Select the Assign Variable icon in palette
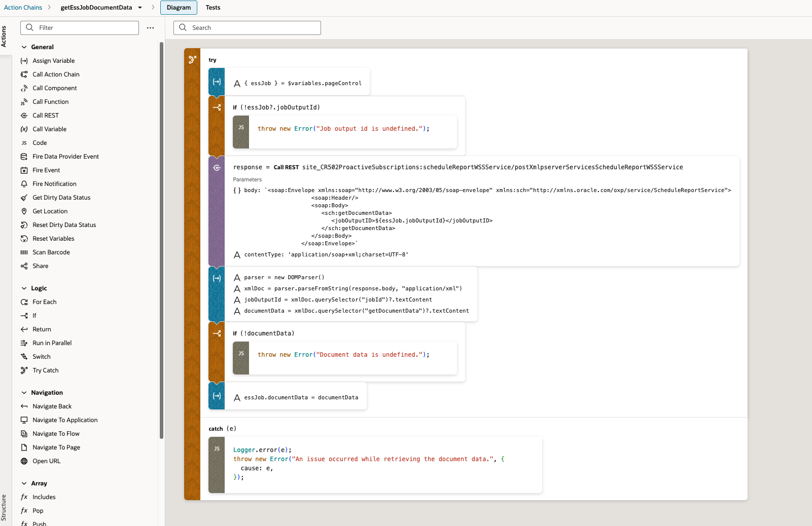 tap(24, 61)
